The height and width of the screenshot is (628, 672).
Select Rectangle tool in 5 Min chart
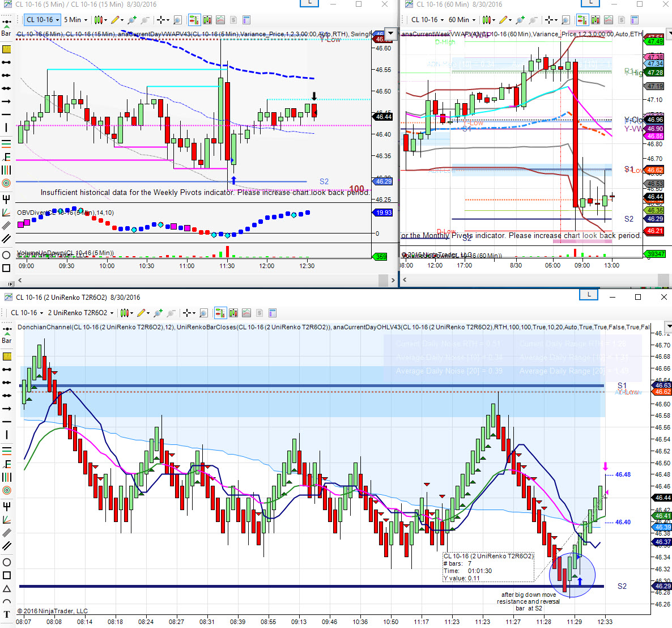6,268
